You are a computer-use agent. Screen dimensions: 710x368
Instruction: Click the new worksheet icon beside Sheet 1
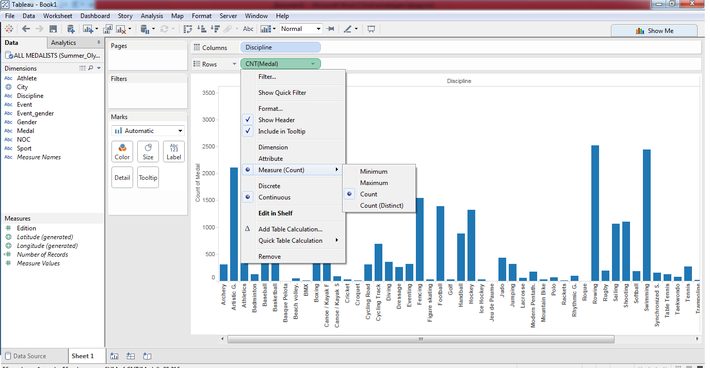tap(115, 356)
